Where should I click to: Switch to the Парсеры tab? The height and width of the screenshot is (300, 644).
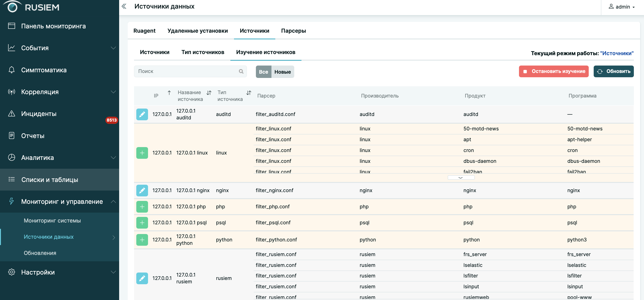pyautogui.click(x=293, y=31)
